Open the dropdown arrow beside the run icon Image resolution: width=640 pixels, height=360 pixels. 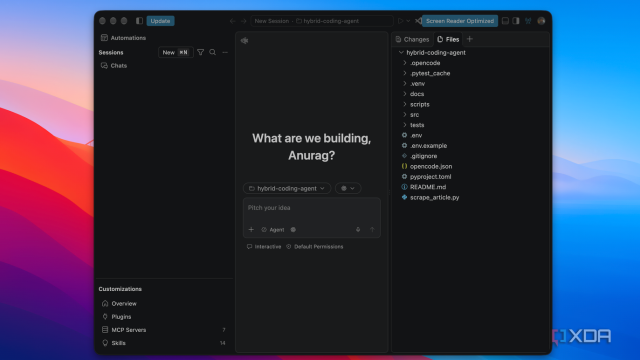408,21
